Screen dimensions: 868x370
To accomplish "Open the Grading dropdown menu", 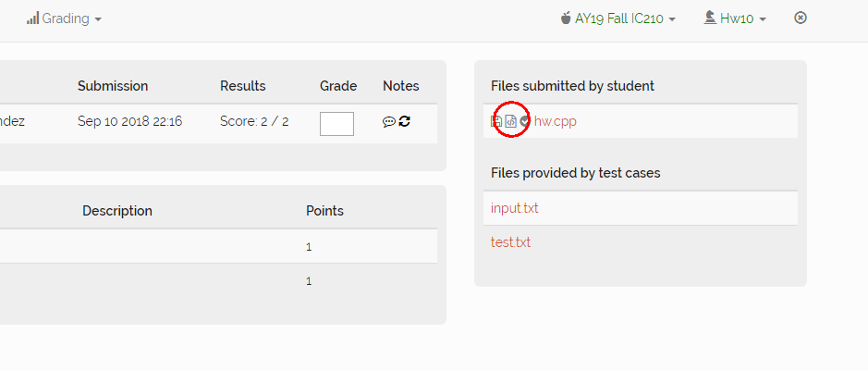I will (71, 18).
